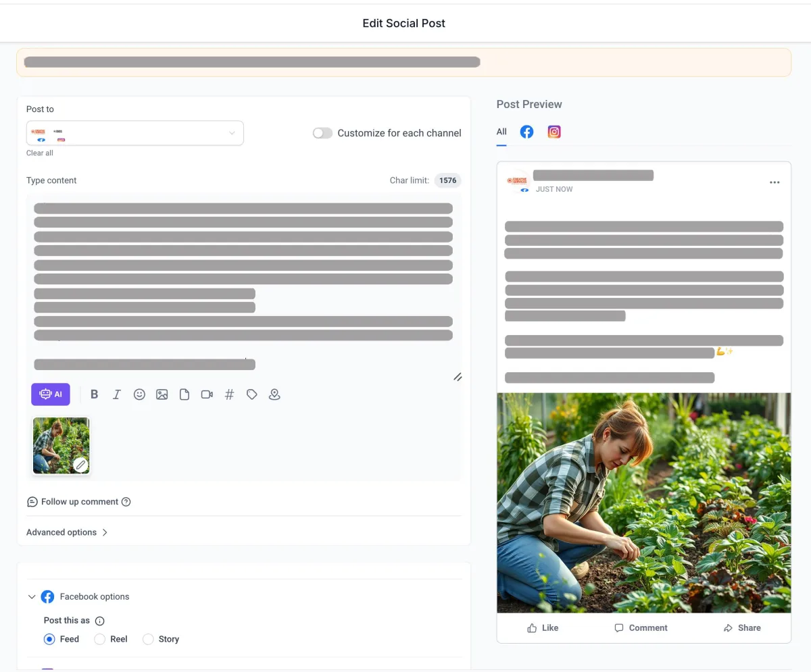Switch preview to Facebook tab
The width and height of the screenshot is (811, 672).
[x=526, y=132]
